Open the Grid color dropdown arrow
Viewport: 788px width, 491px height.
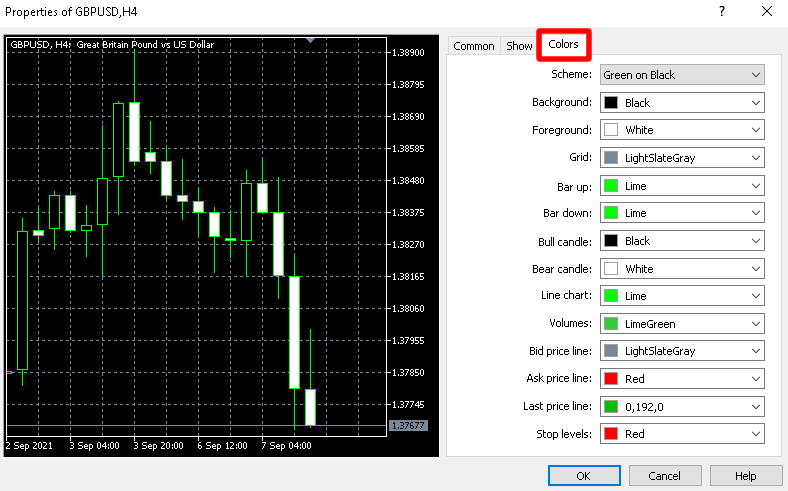click(755, 158)
